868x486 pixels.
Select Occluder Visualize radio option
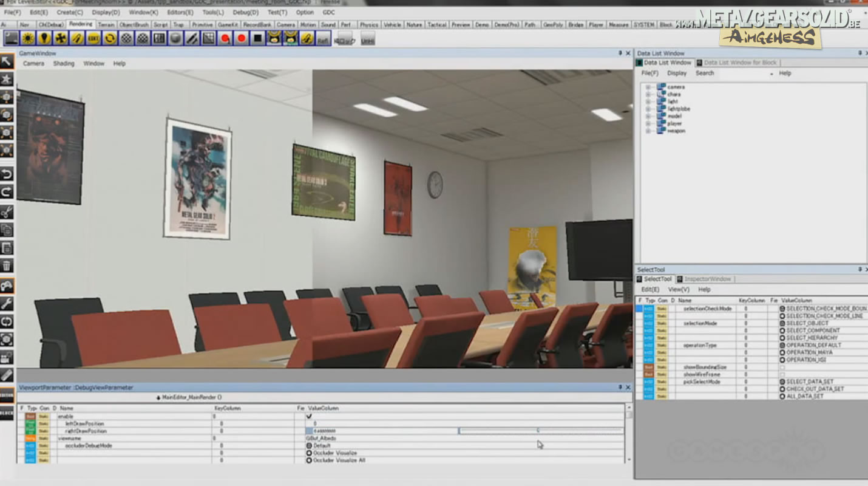pyautogui.click(x=309, y=453)
